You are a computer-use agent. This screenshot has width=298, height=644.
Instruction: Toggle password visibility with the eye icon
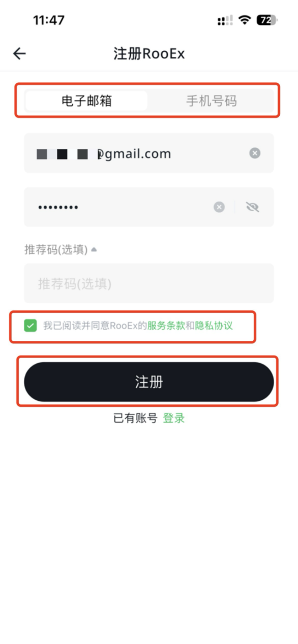252,207
